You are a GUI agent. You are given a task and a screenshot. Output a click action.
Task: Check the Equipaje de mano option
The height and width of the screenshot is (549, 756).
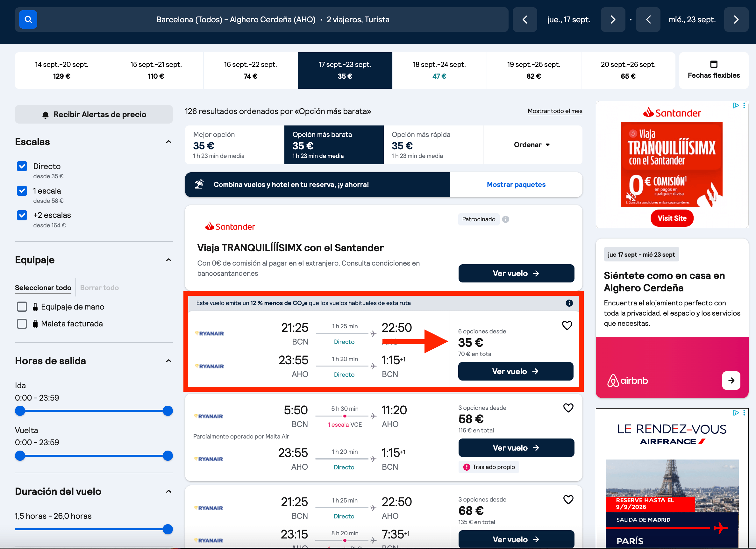[x=22, y=307]
